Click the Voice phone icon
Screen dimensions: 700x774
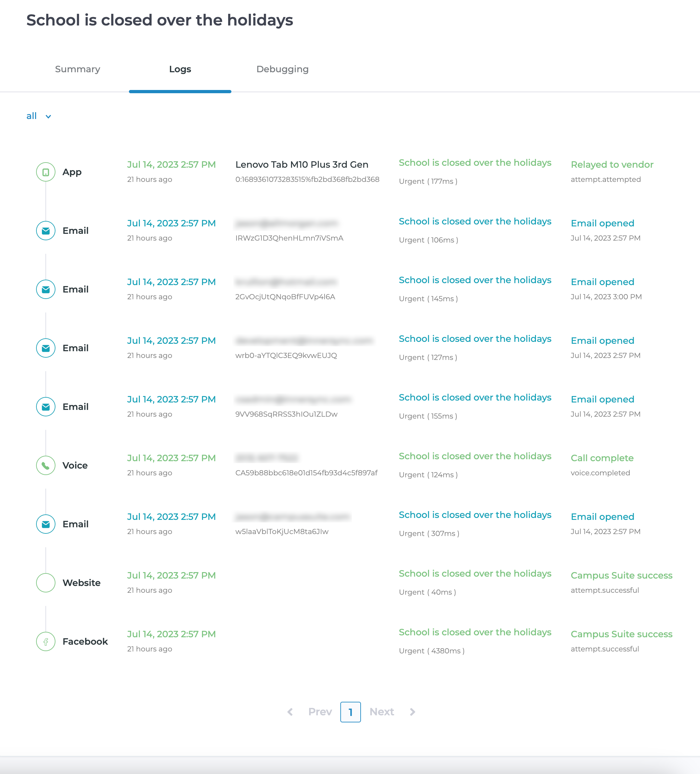click(x=46, y=465)
